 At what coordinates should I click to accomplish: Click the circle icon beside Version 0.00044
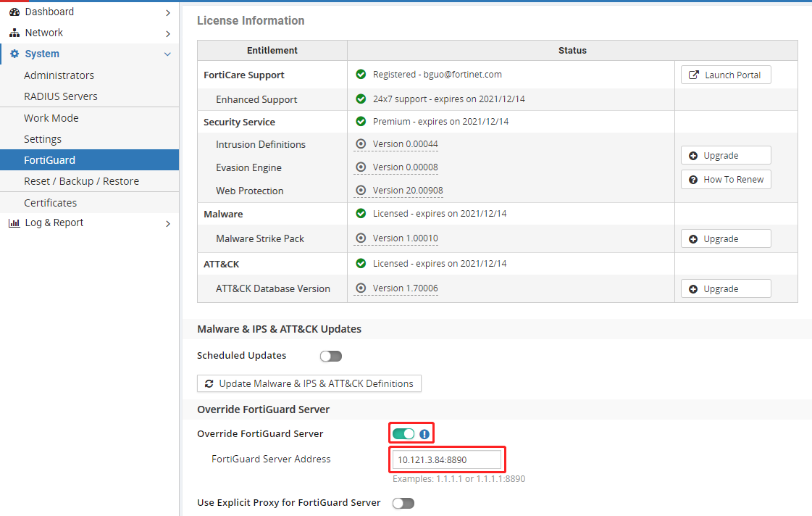tap(361, 144)
